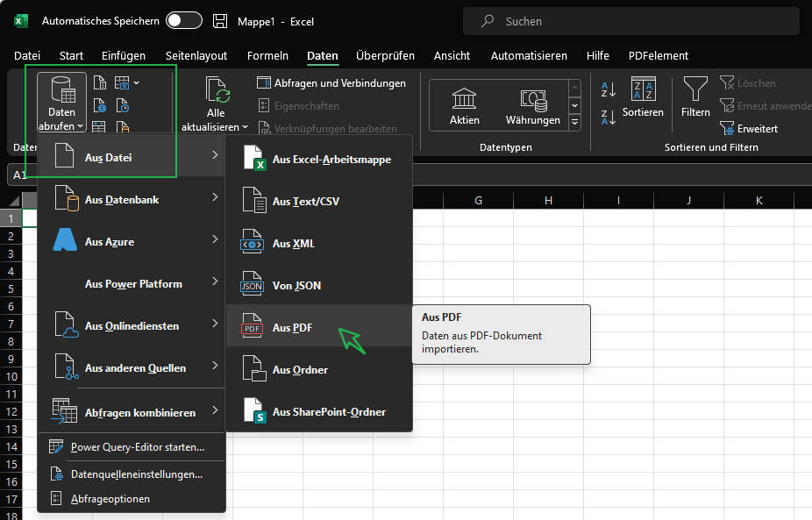Open the Aus Power Platform submenu

[x=132, y=282]
